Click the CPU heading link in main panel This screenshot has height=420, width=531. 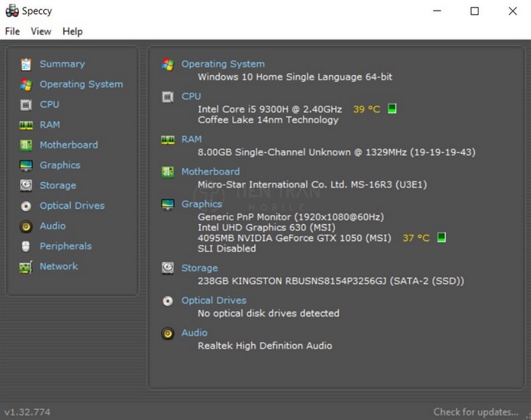pos(191,96)
